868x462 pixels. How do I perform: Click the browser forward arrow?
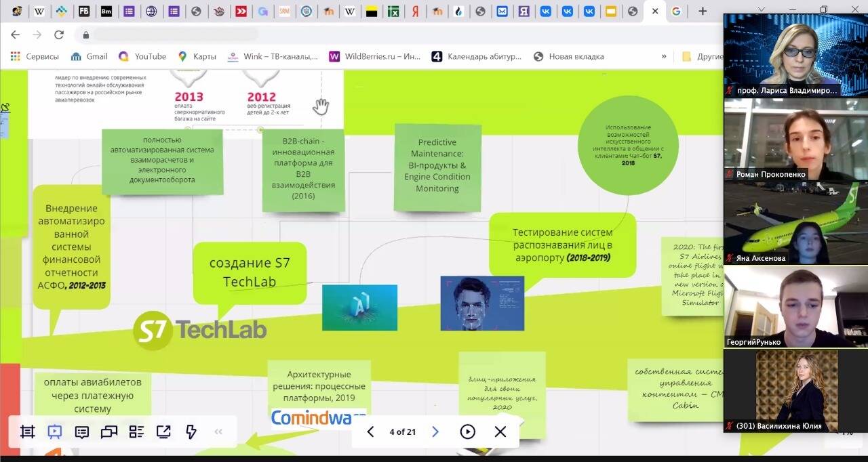click(37, 35)
